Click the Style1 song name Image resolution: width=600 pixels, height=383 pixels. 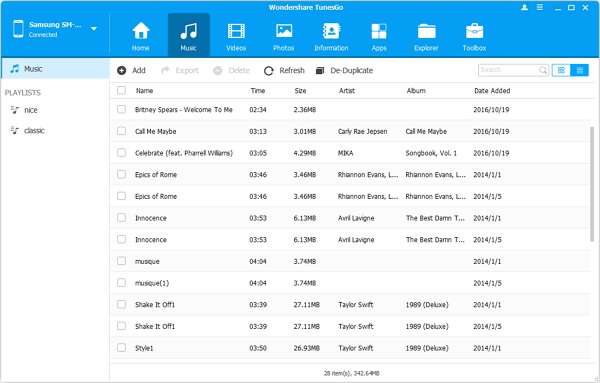144,348
